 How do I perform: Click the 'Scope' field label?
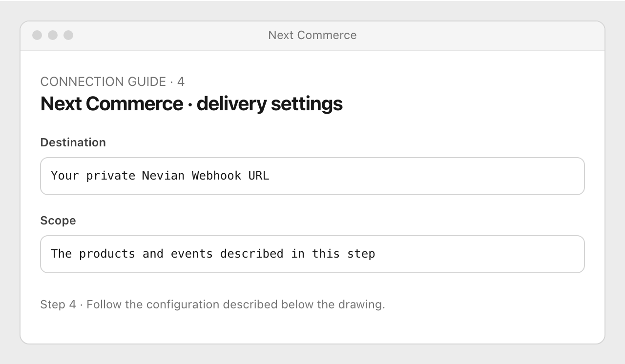[58, 221]
